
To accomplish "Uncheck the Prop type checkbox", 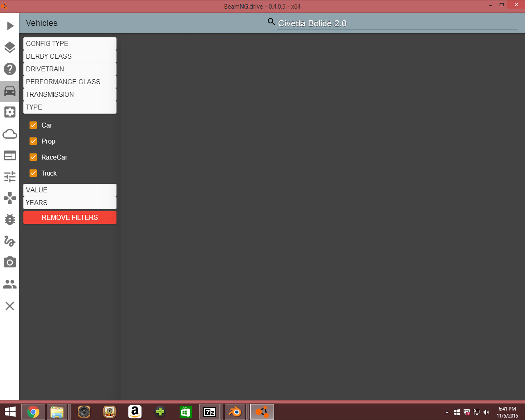I will pyautogui.click(x=33, y=141).
